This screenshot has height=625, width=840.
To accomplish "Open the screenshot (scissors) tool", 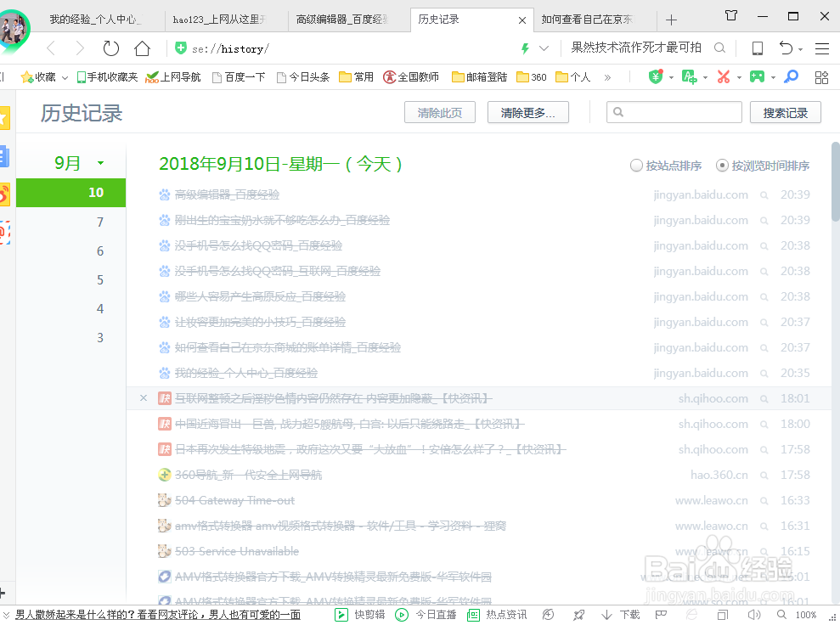I will pos(724,76).
